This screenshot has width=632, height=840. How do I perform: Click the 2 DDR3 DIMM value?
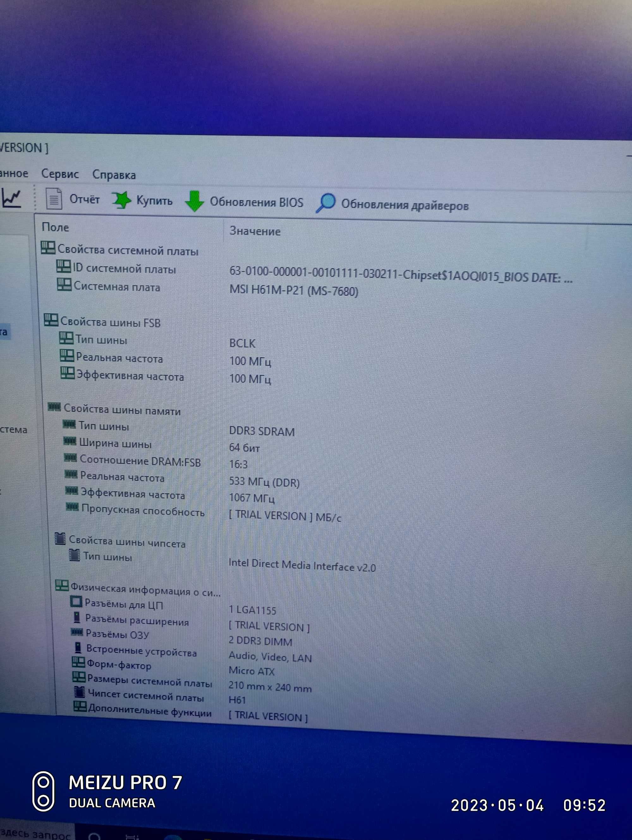[260, 641]
